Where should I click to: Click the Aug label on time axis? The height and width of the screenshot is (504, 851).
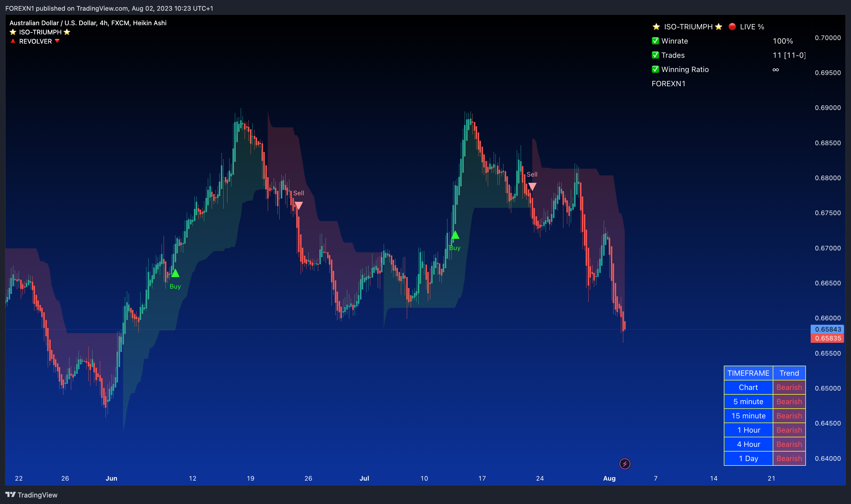coord(609,478)
